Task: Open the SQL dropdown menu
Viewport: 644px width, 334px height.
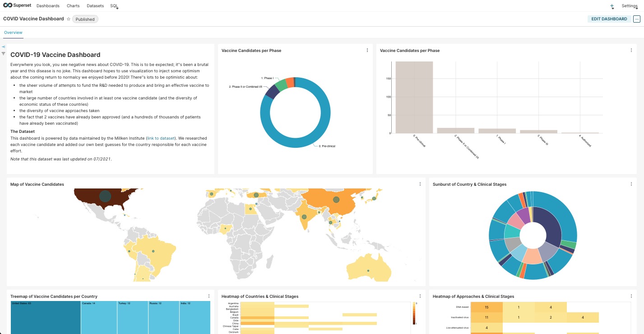Action: (x=113, y=6)
